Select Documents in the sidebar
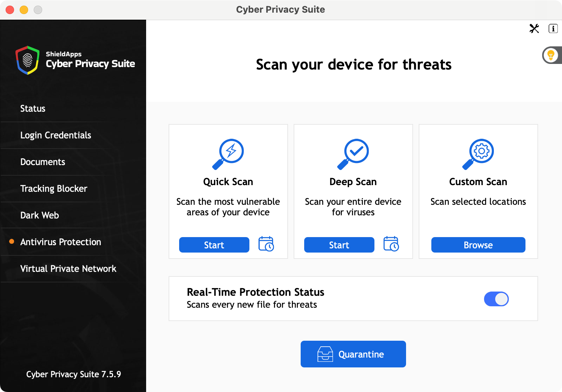This screenshot has height=392, width=562. pos(43,162)
